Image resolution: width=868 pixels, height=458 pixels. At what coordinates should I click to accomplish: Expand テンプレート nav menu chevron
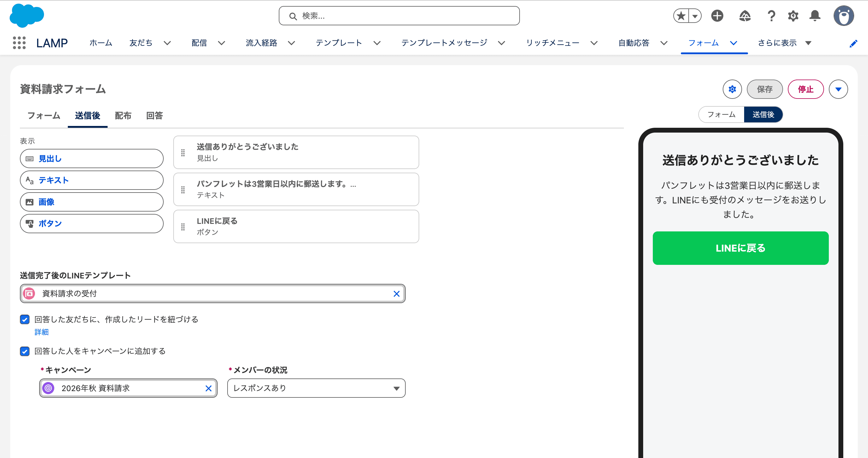point(377,43)
